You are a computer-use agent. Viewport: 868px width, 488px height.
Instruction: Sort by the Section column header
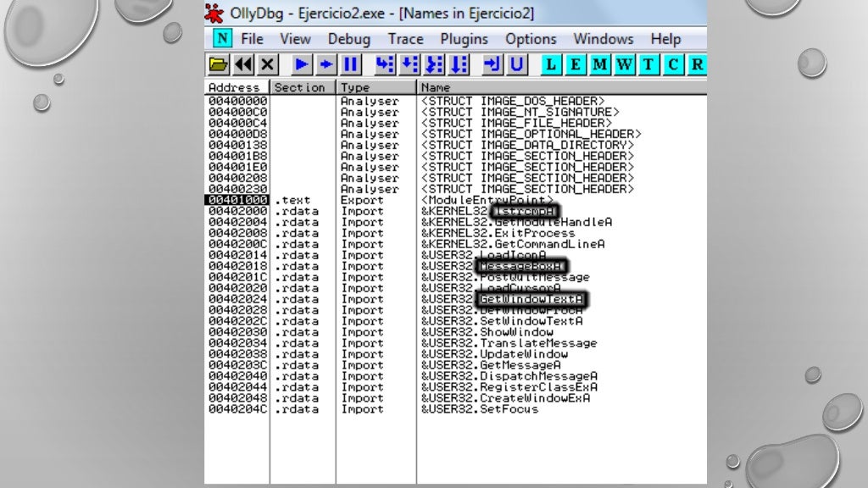(x=303, y=87)
